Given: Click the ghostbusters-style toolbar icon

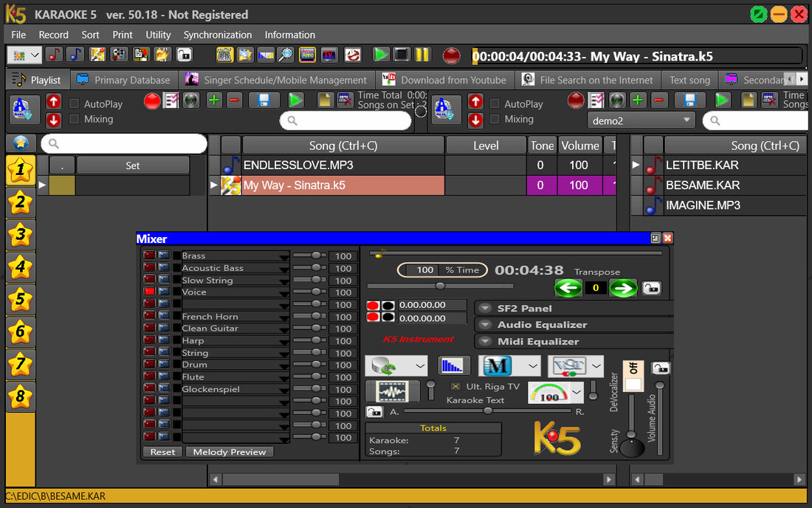Looking at the screenshot, I should [x=353, y=55].
